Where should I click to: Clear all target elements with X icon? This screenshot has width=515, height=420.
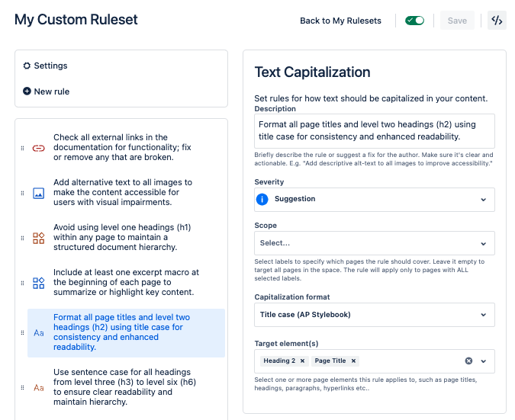[468, 361]
